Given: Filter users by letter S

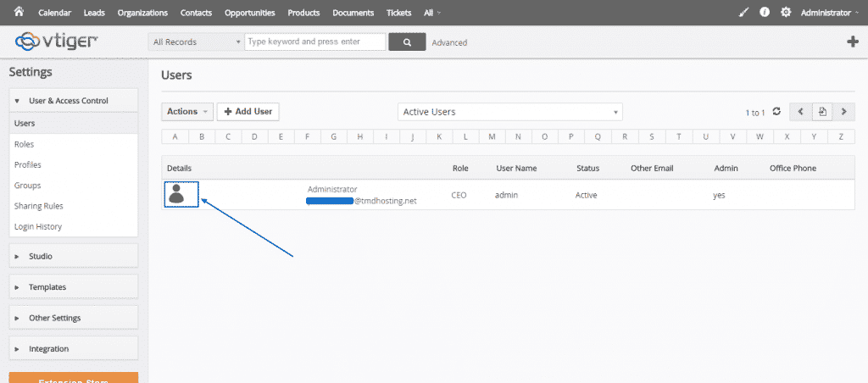Looking at the screenshot, I should pos(652,136).
